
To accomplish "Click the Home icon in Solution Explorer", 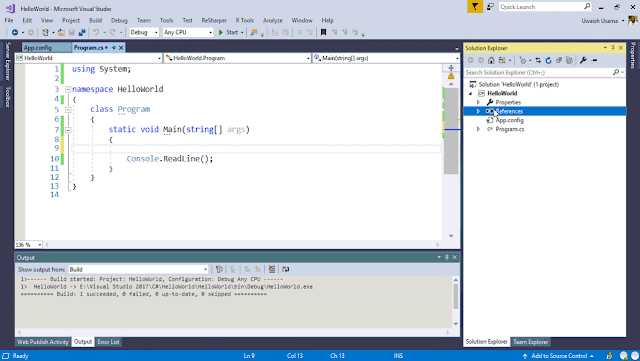I will (491, 60).
